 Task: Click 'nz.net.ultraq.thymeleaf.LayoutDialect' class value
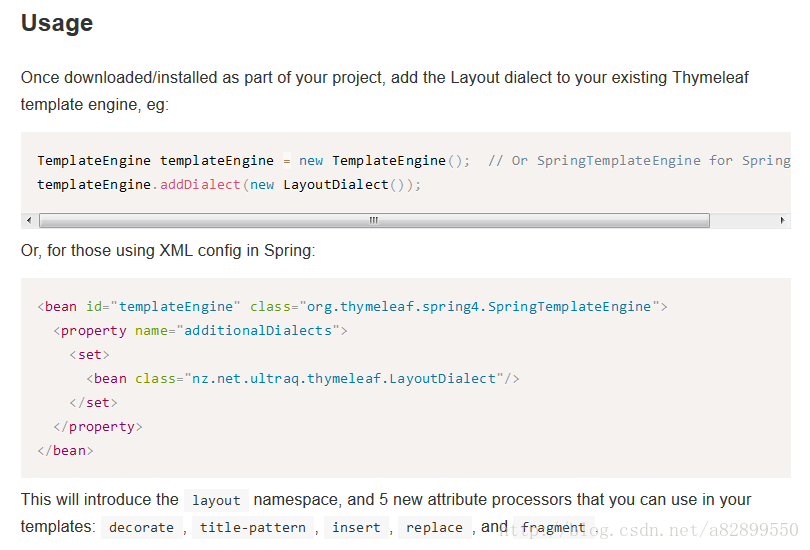pyautogui.click(x=344, y=379)
